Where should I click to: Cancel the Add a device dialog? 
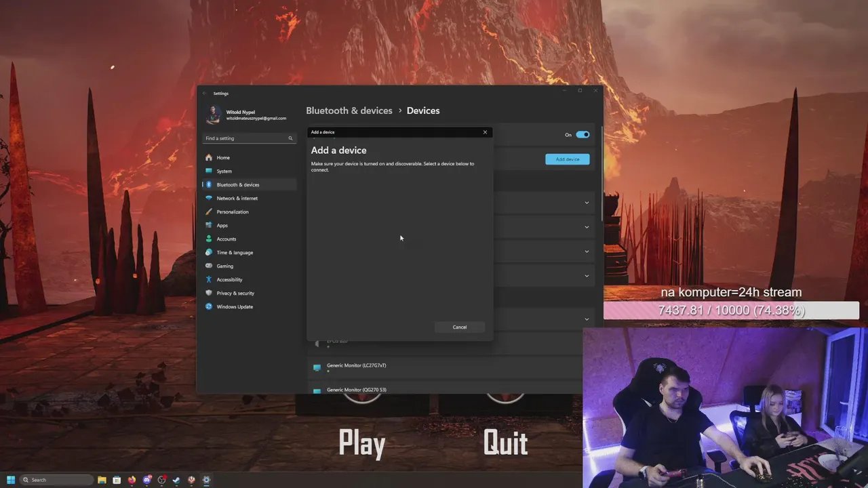click(460, 327)
